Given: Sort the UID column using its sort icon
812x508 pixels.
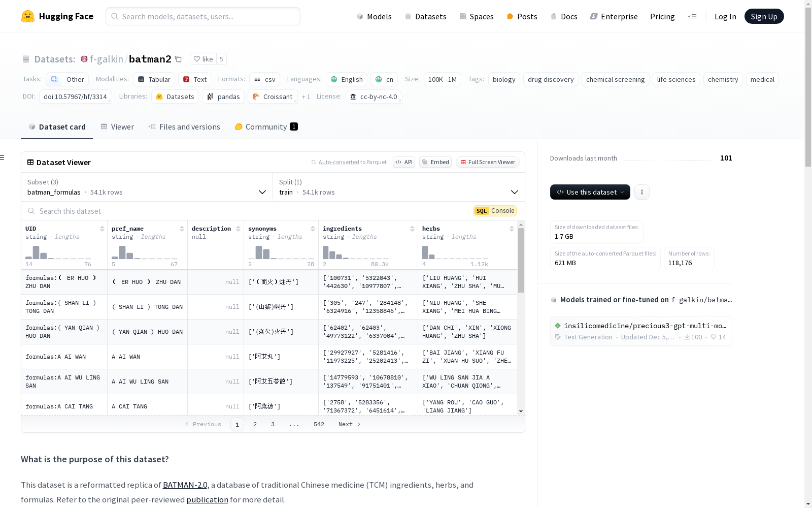Looking at the screenshot, I should [x=102, y=229].
